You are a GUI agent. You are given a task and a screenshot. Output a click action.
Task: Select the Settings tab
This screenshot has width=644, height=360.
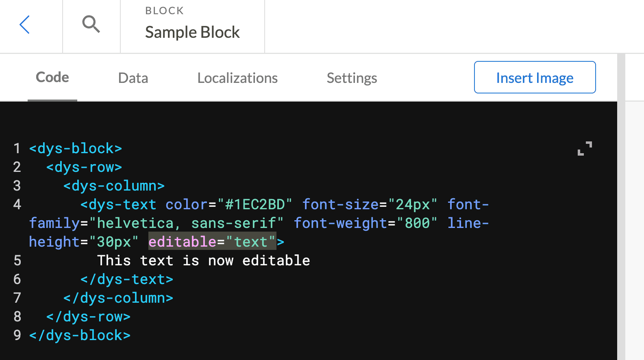point(352,78)
